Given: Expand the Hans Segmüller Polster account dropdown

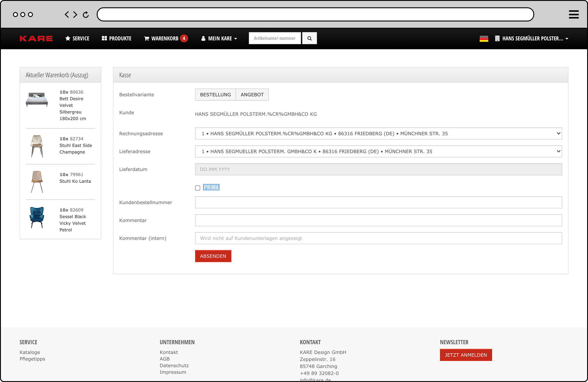Looking at the screenshot, I should [x=532, y=38].
